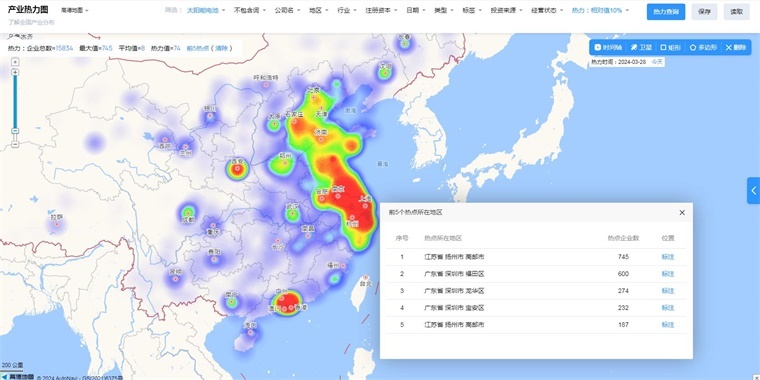Click the 企业总数 value 15834
This screenshot has height=380, width=760.
(64, 48)
